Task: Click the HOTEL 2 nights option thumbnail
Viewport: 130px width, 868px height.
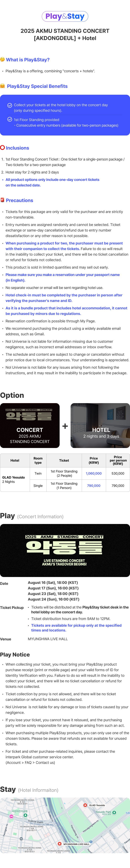Action: point(100,426)
